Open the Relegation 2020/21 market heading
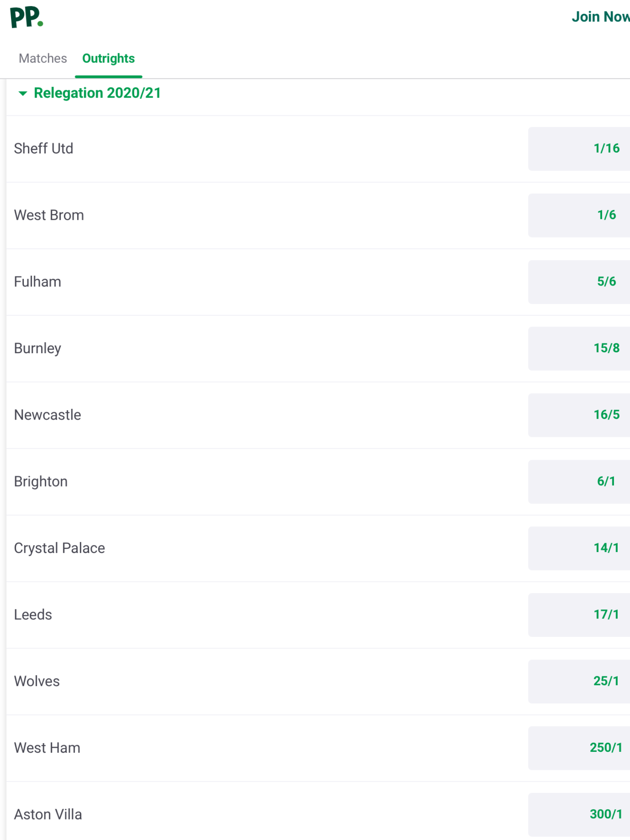The height and width of the screenshot is (840, 630). point(97,93)
